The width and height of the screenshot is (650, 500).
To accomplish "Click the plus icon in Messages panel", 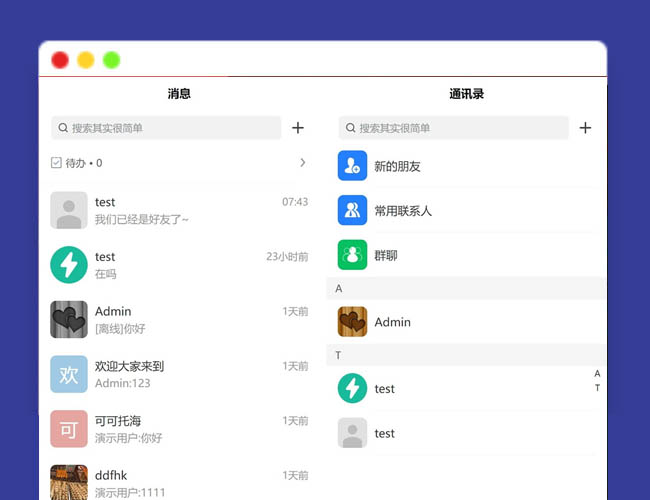I will click(x=298, y=128).
